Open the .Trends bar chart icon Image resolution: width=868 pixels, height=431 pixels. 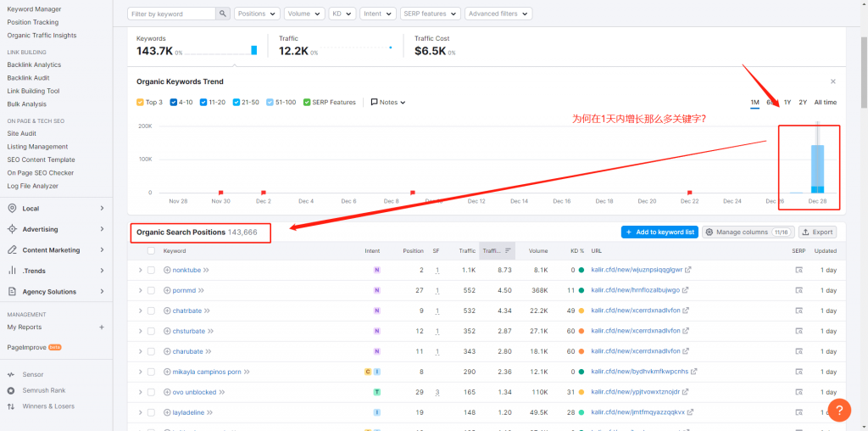[12, 271]
